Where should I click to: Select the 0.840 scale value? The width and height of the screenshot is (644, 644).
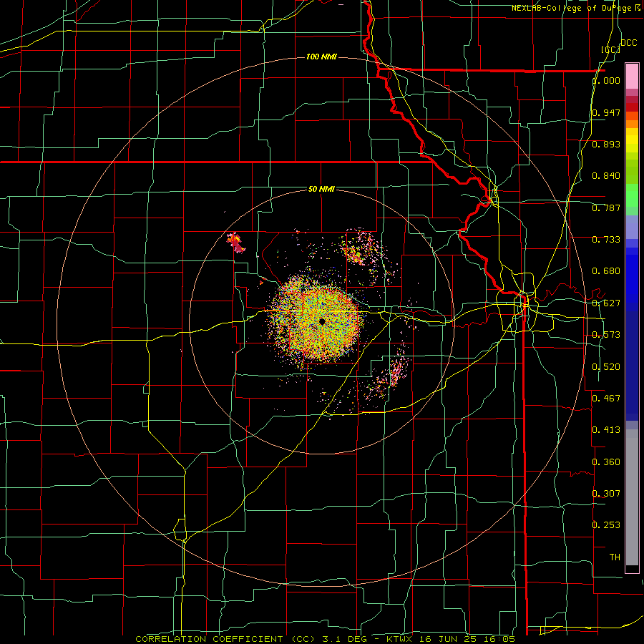point(607,176)
